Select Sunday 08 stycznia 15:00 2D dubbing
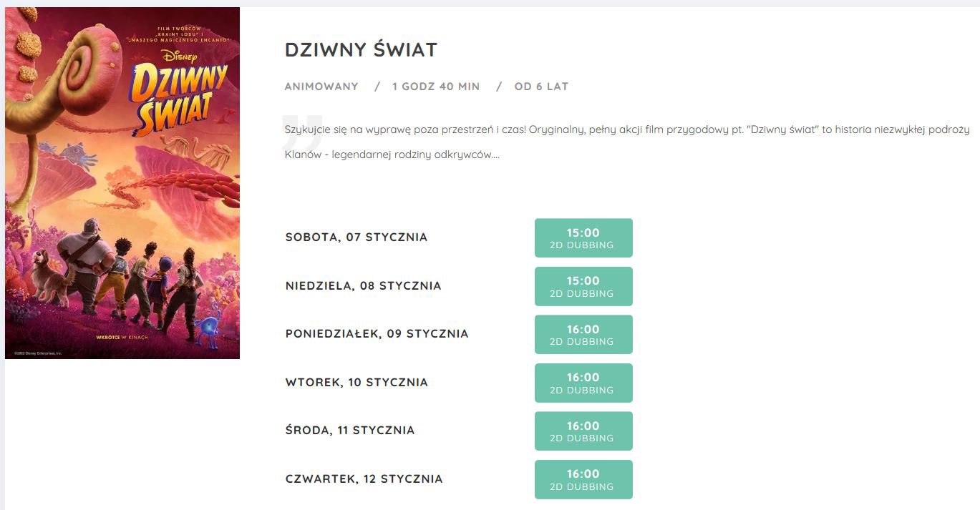Image resolution: width=980 pixels, height=510 pixels. pos(583,286)
